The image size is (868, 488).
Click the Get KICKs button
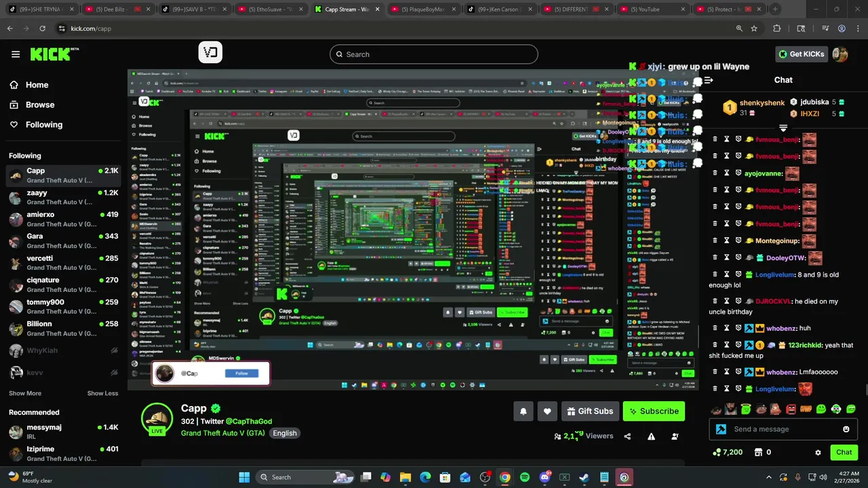[x=802, y=54]
